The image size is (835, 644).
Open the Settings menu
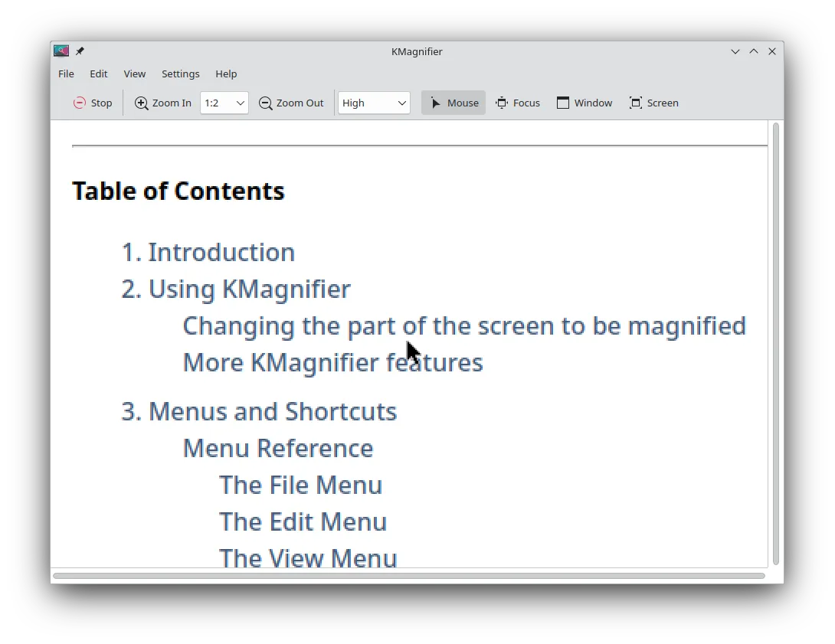[x=180, y=74]
